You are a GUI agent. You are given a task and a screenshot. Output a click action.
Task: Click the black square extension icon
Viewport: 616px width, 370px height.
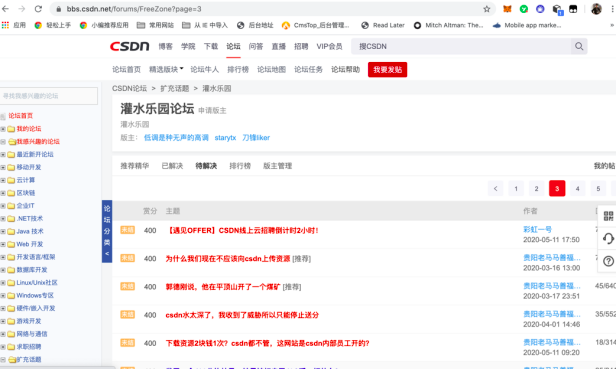pos(573,9)
